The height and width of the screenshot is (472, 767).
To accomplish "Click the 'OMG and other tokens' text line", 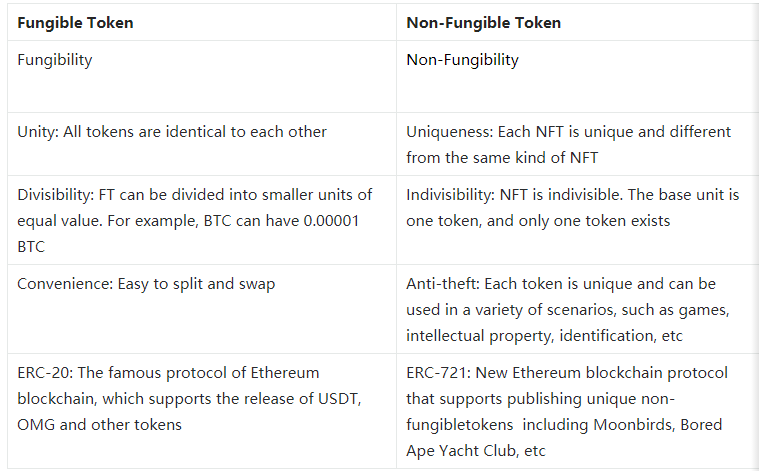I will (99, 425).
